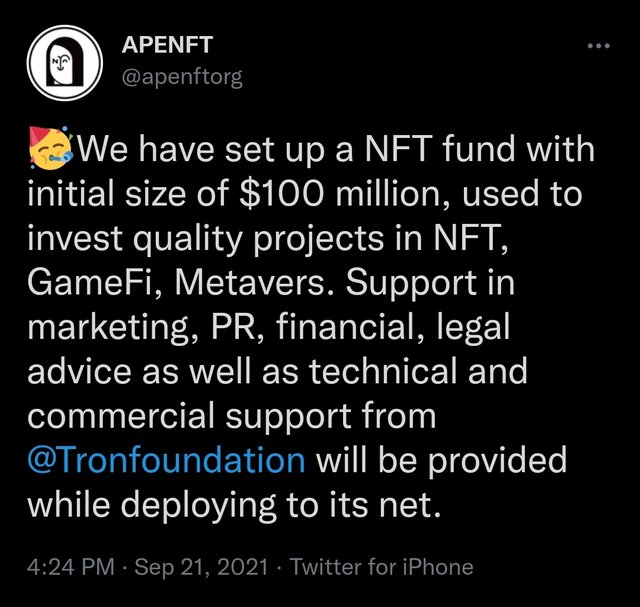Click the word "legal" in the tweet
This screenshot has width=640, height=607.
[x=473, y=328]
